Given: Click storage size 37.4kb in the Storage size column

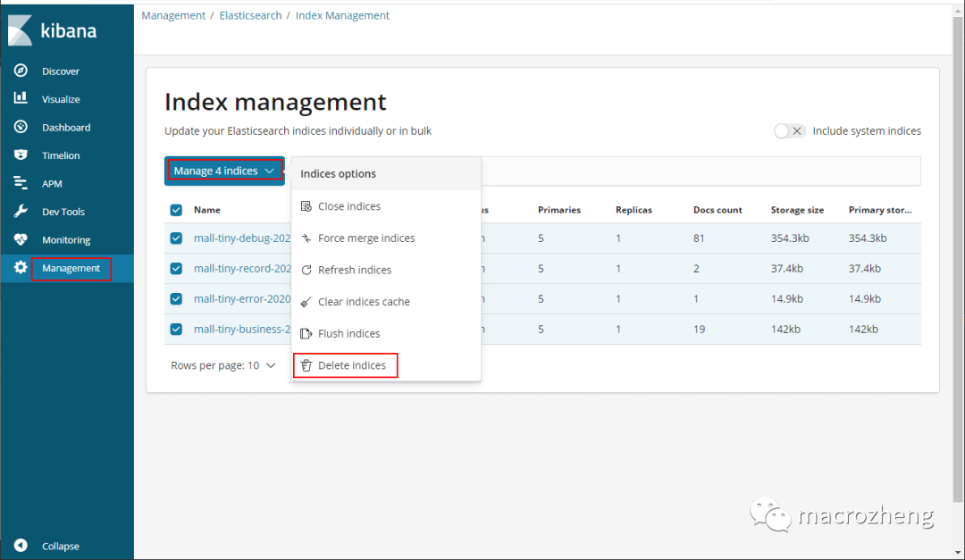Looking at the screenshot, I should tap(787, 268).
